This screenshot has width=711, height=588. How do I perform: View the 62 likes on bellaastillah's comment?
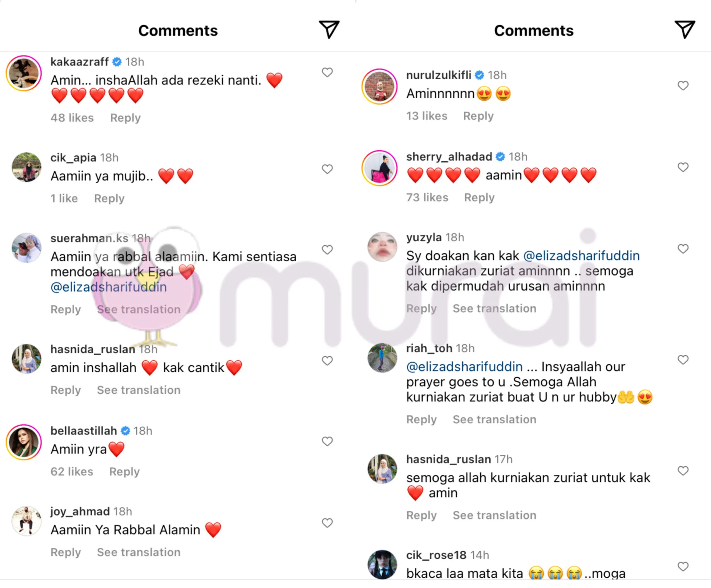[x=72, y=471]
